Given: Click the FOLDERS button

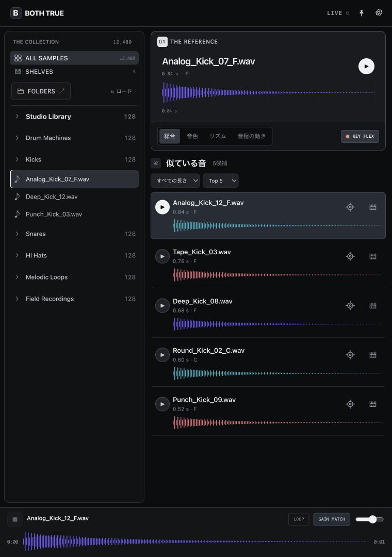Looking at the screenshot, I should pos(41,91).
